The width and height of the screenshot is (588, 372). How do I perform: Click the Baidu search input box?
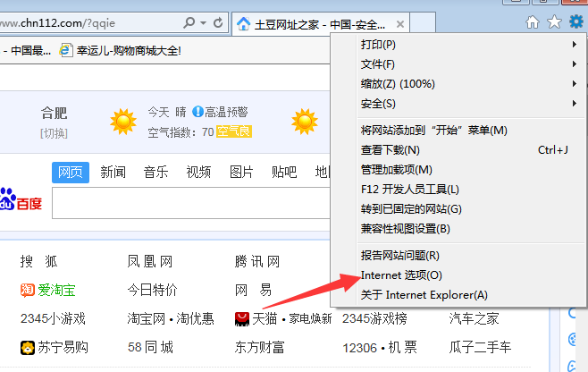coord(191,203)
